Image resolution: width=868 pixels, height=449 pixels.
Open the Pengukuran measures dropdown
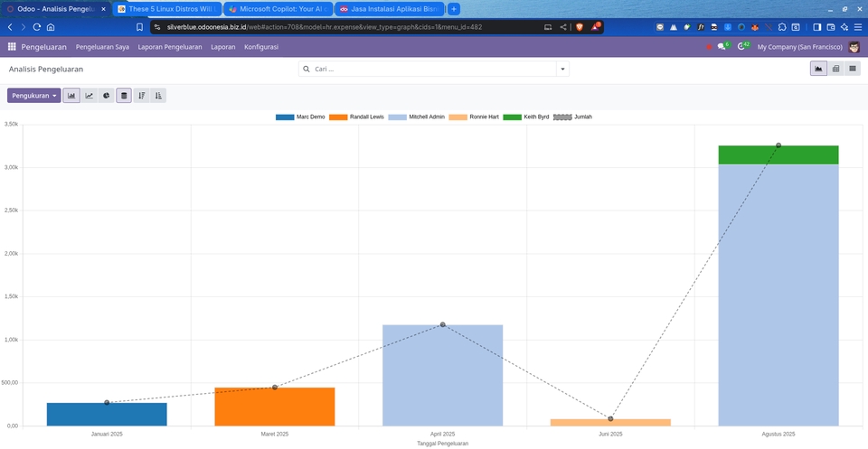pos(34,95)
